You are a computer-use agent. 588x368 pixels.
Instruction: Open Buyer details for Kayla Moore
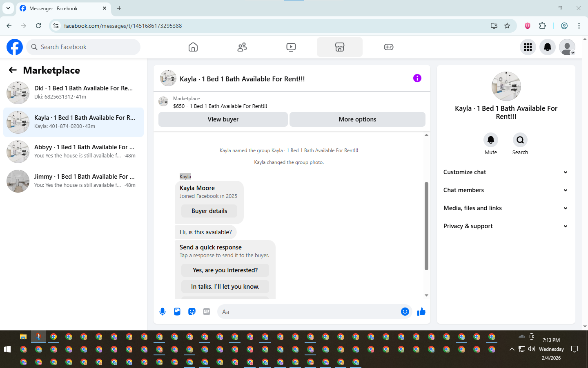pos(209,211)
